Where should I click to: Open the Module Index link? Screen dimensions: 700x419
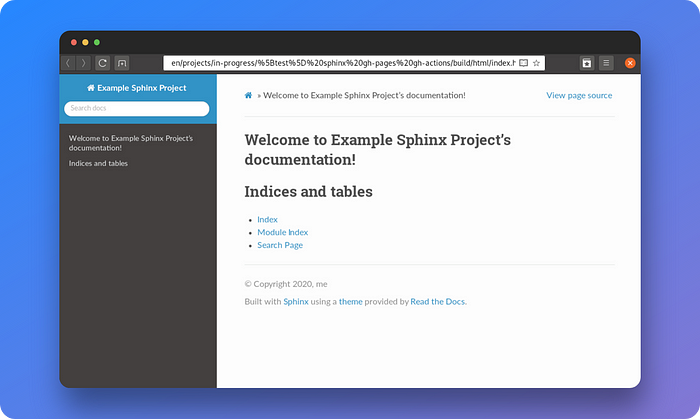coord(283,232)
